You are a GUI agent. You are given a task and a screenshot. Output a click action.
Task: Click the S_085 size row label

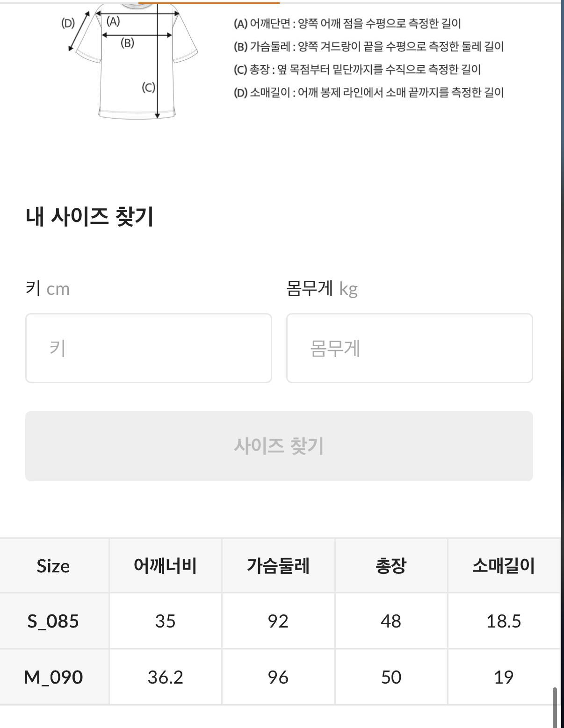point(53,621)
